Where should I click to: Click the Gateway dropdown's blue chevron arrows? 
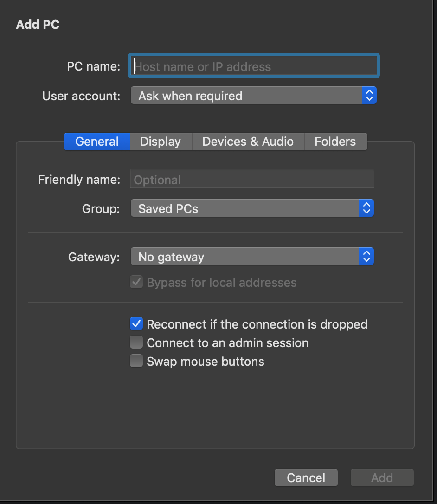click(x=366, y=257)
